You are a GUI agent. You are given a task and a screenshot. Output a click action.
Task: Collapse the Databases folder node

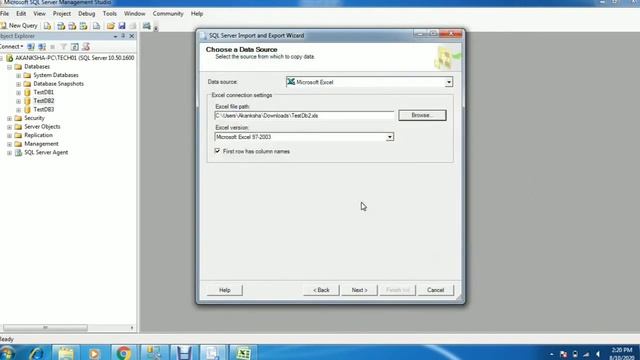point(9,67)
